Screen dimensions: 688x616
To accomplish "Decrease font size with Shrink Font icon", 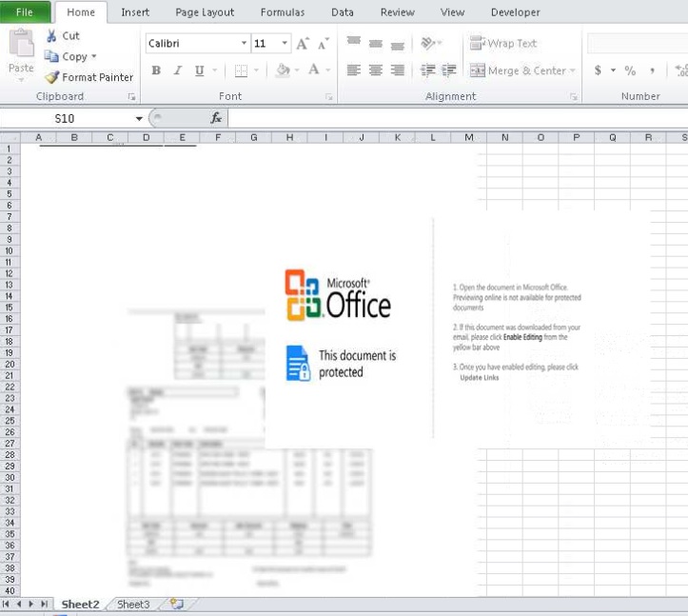I will pos(324,44).
